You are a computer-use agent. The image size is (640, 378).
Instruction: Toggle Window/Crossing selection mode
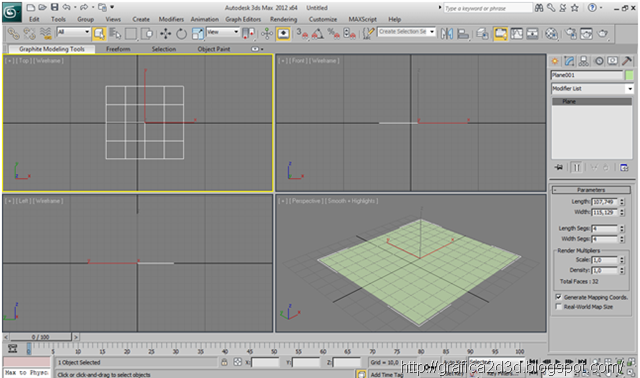[x=147, y=33]
